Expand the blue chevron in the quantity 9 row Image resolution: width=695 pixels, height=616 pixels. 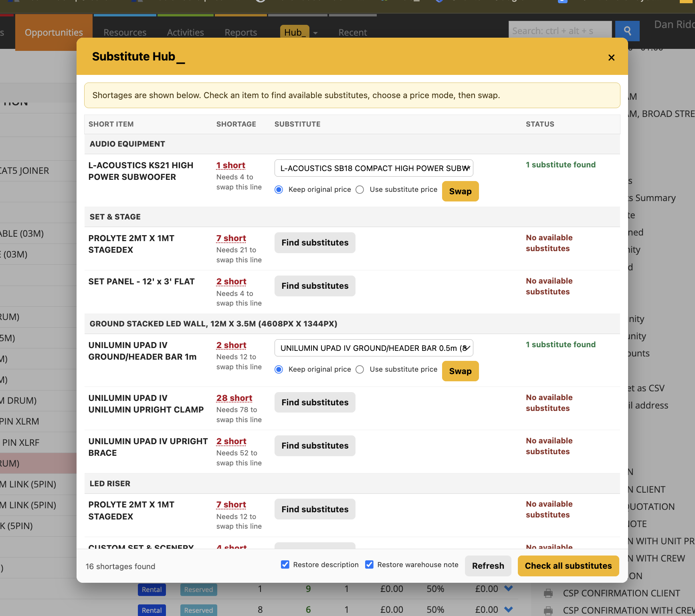pyautogui.click(x=509, y=588)
